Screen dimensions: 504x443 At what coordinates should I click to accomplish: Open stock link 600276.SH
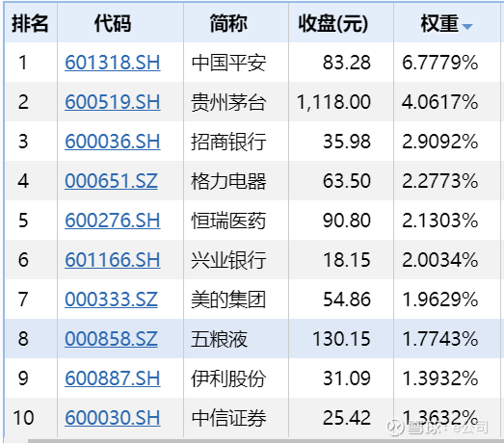point(113,221)
